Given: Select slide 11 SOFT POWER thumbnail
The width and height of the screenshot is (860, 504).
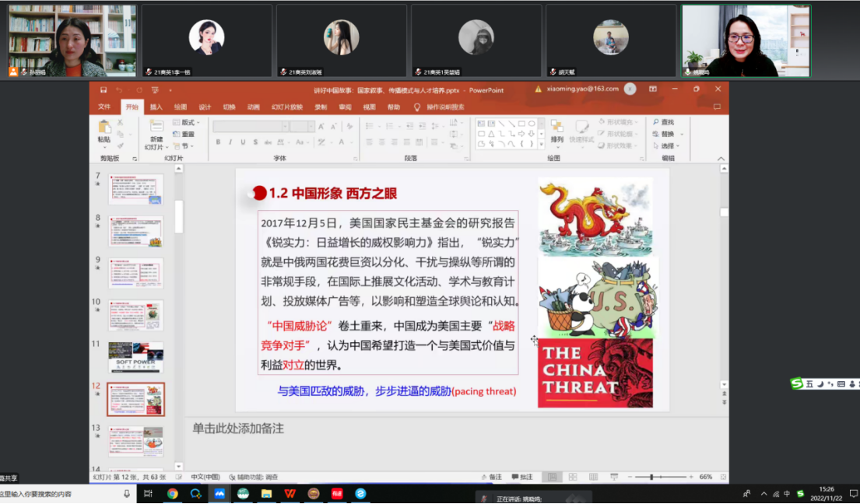Looking at the screenshot, I should pos(135,356).
